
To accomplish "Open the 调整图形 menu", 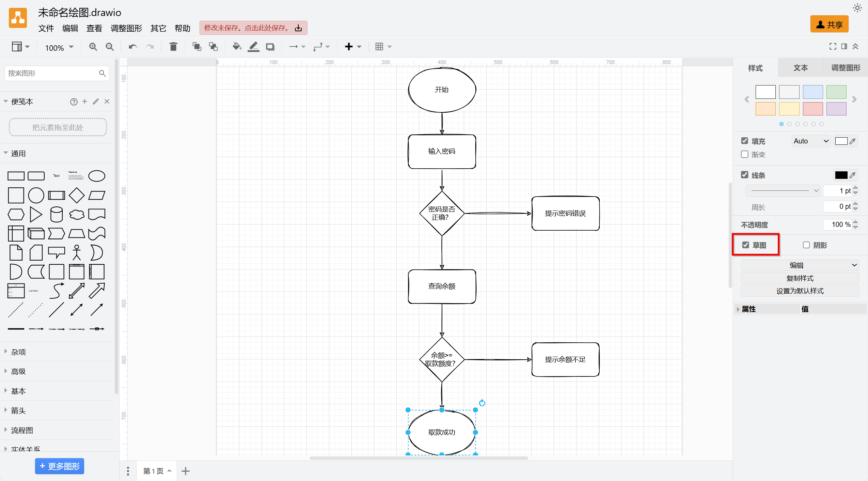I will (126, 28).
